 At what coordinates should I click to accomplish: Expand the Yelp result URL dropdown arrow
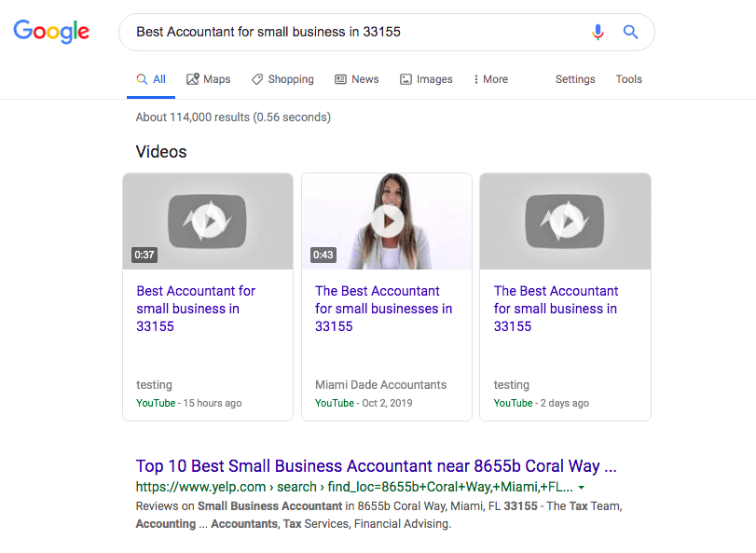click(x=582, y=488)
